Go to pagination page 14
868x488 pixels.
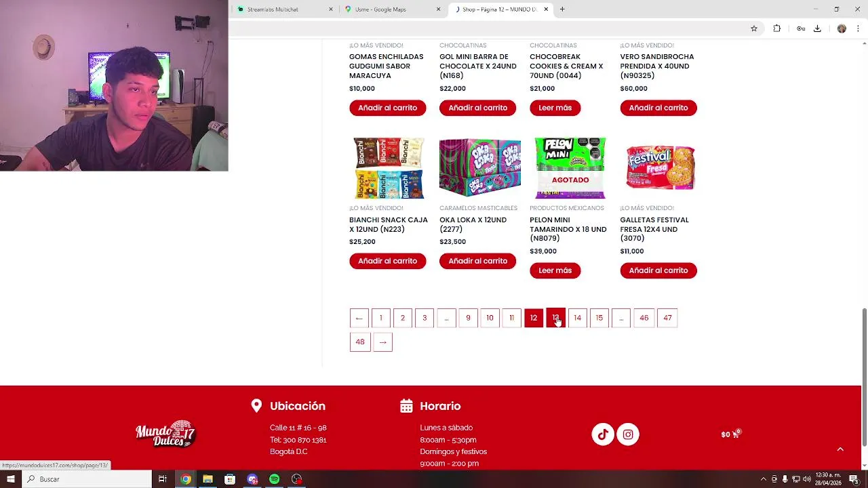tap(578, 318)
